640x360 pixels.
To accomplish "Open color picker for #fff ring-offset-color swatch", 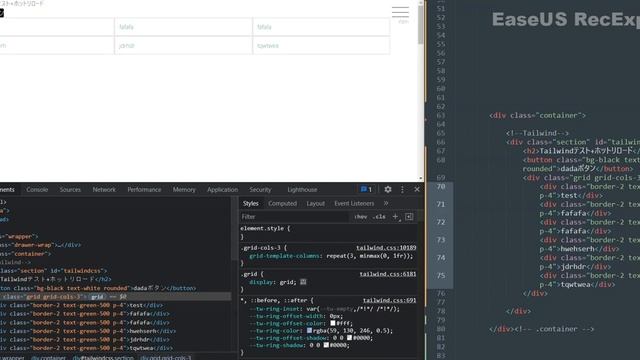I will click(x=333, y=323).
